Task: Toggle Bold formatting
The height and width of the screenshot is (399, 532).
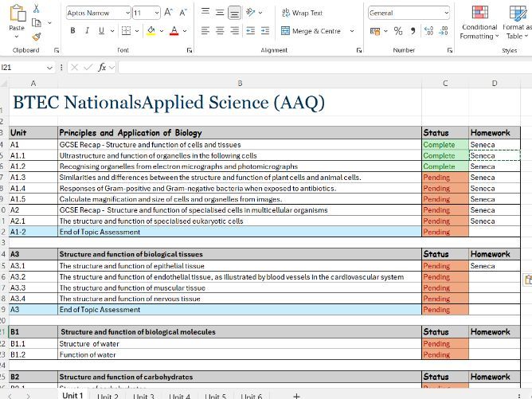Action: click(x=72, y=31)
